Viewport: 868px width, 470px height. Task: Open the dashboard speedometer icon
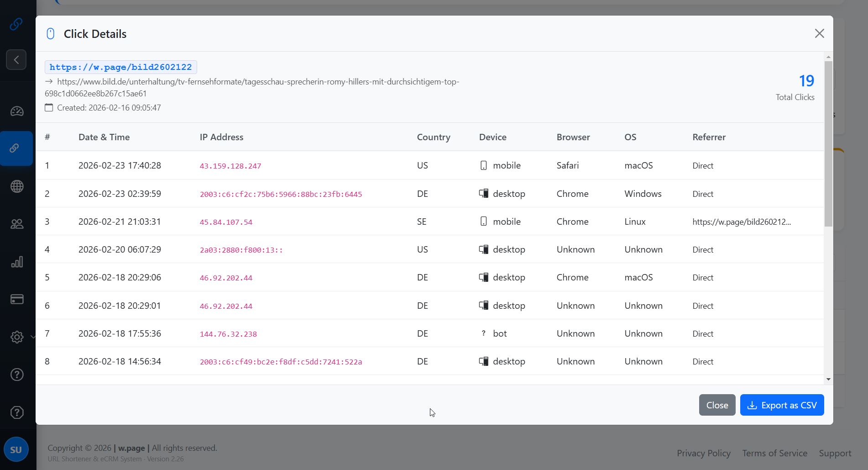[x=17, y=111]
